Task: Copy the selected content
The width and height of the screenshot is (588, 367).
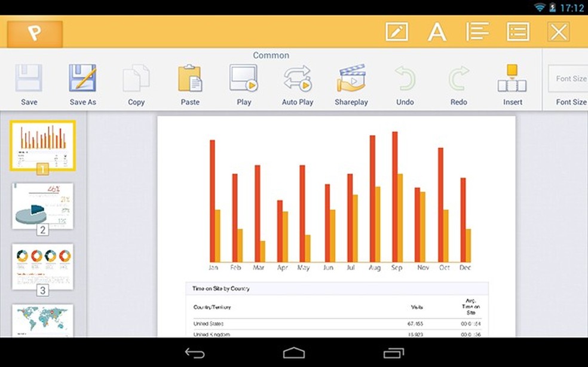Action: coord(136,82)
